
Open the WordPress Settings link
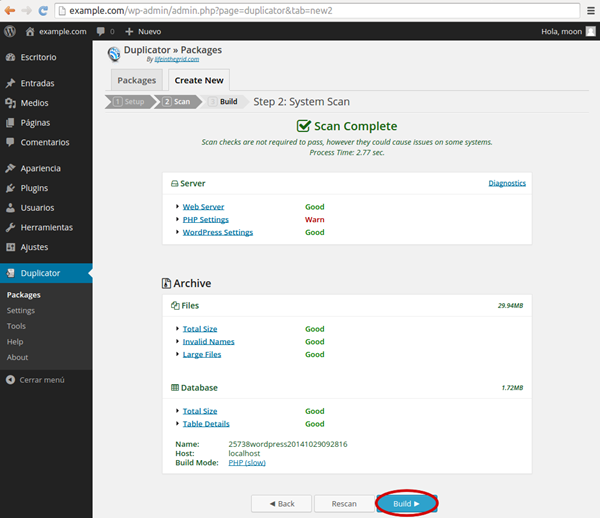(x=218, y=232)
